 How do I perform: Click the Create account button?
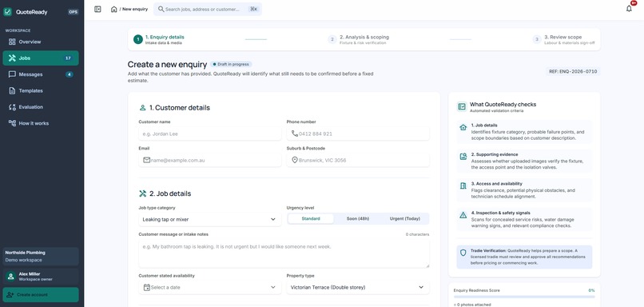coord(41,295)
